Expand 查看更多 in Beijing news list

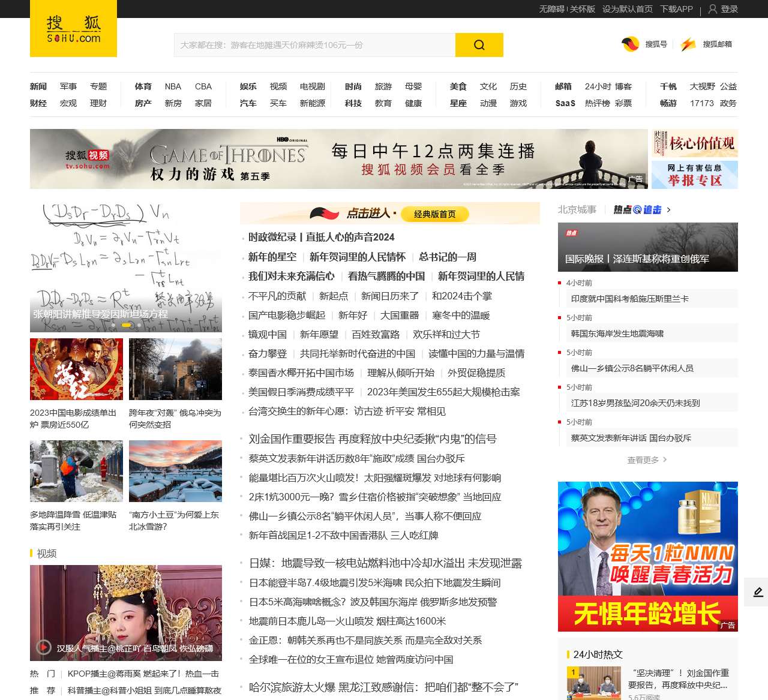[647, 459]
